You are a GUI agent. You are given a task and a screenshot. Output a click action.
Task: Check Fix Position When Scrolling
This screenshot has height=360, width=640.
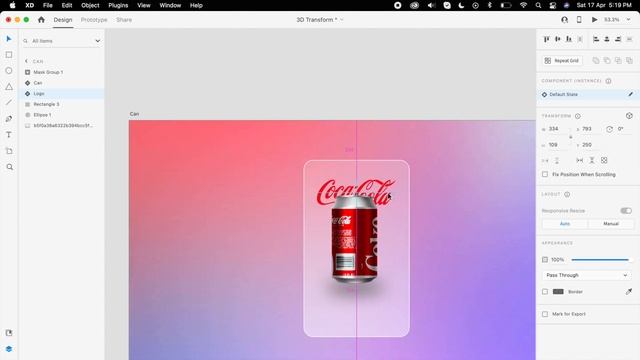tap(545, 174)
